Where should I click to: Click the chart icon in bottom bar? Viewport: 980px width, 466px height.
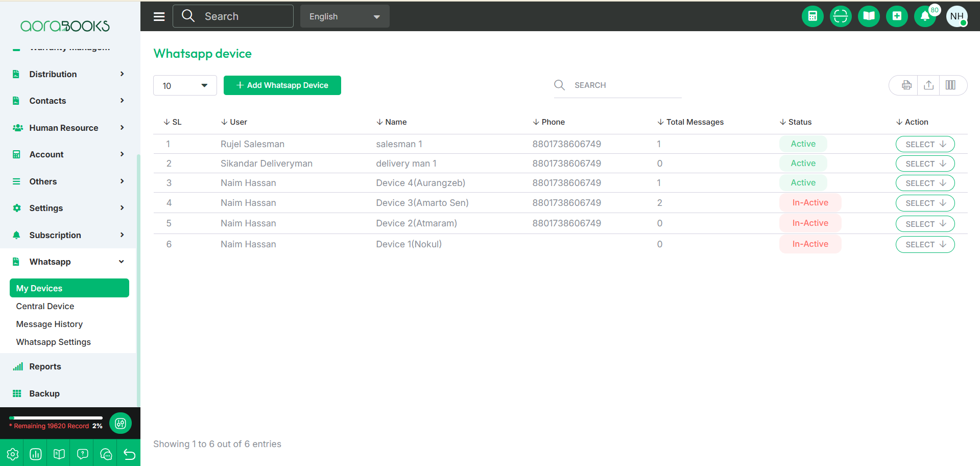[x=36, y=454]
